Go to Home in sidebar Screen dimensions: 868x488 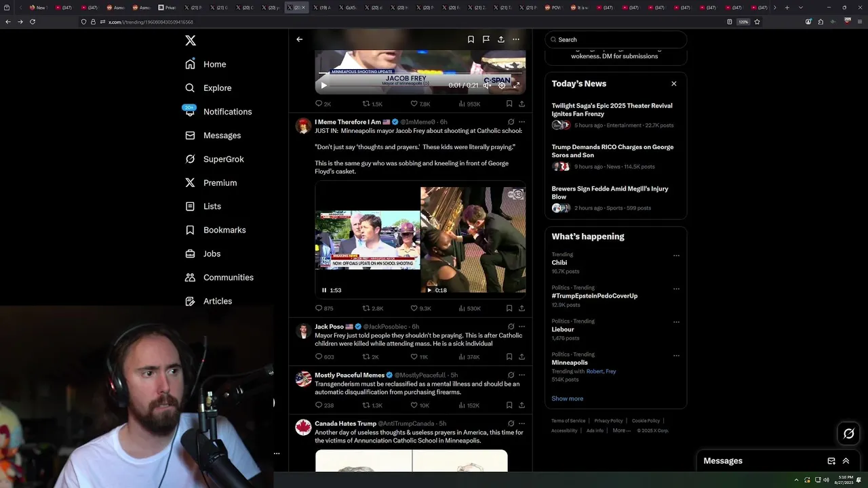click(205, 64)
